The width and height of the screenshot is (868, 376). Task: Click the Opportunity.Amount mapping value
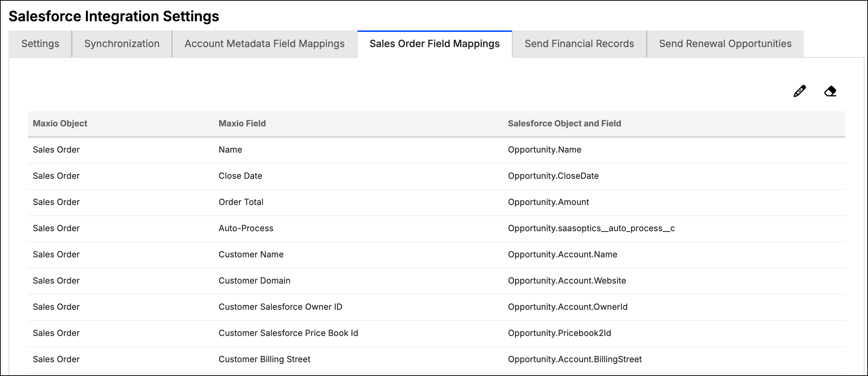coord(548,202)
